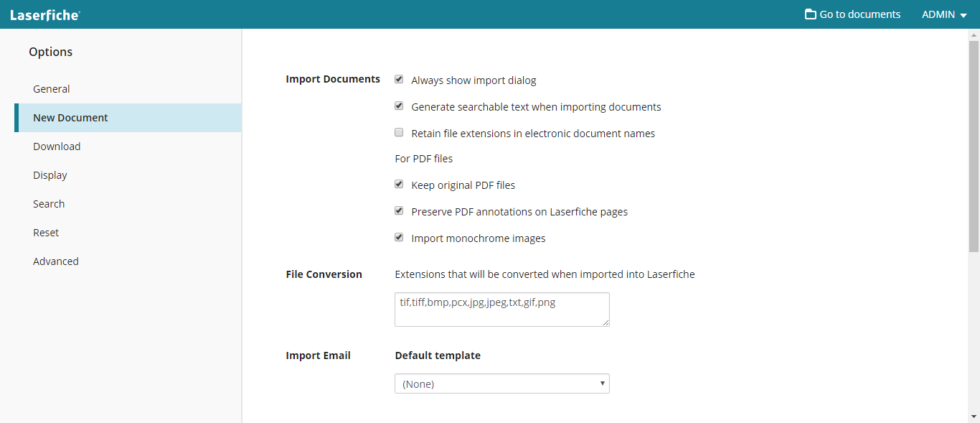
Task: Disable Preserve PDF annotations checkbox
Action: 399,211
